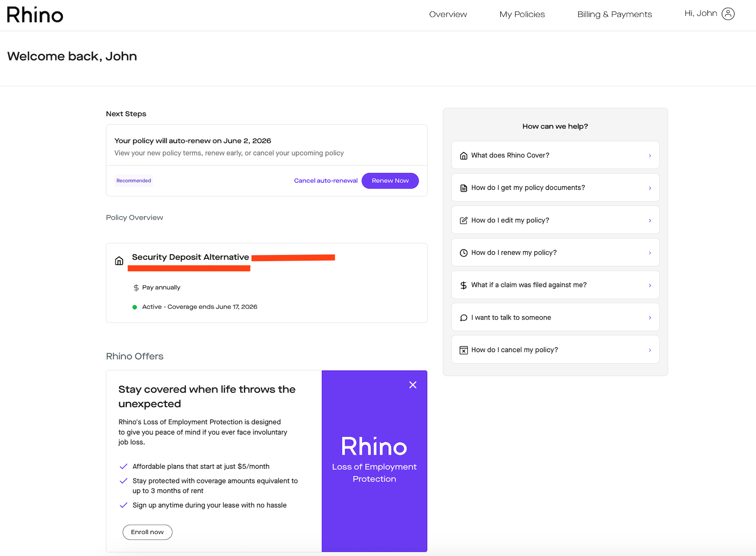This screenshot has width=756, height=556.
Task: Click the house icon beside What does Rhino Cover
Action: click(464, 156)
